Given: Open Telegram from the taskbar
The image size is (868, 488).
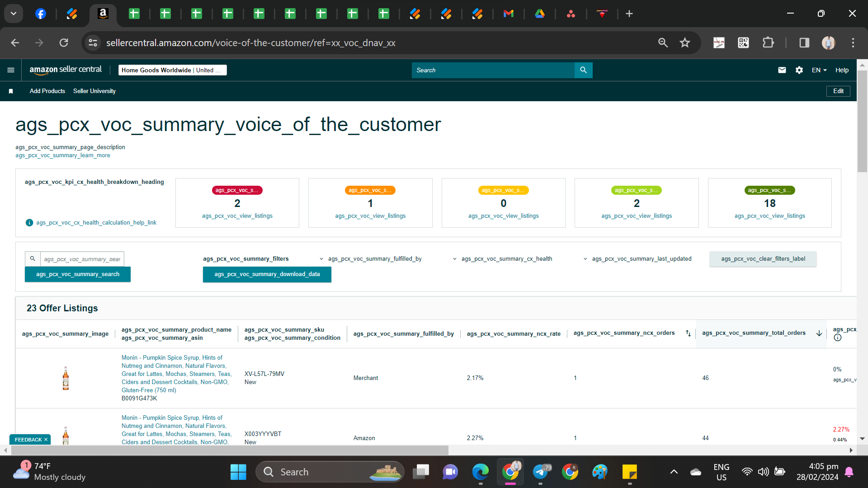Looking at the screenshot, I should click(x=540, y=472).
